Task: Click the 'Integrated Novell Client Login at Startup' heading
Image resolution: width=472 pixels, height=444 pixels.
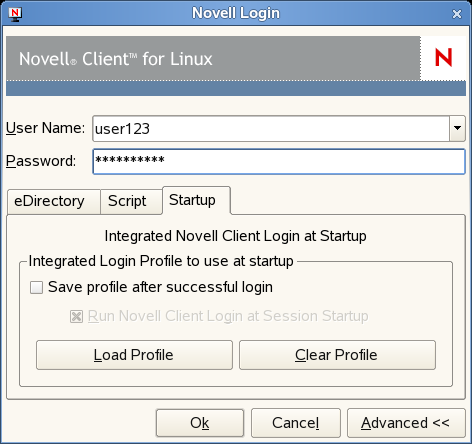Action: pos(235,236)
